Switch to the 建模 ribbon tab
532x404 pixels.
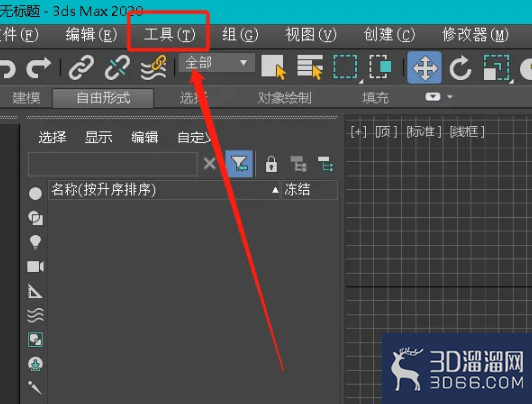[26, 98]
